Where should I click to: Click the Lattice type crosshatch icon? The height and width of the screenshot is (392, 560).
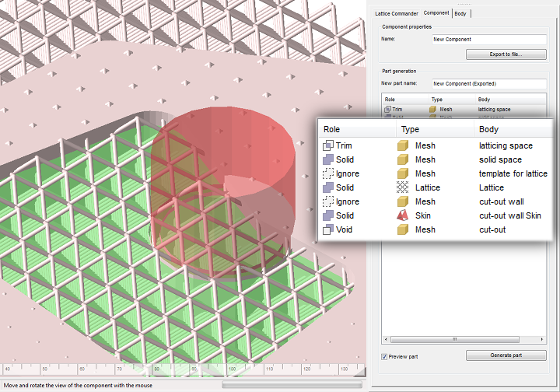(x=403, y=187)
